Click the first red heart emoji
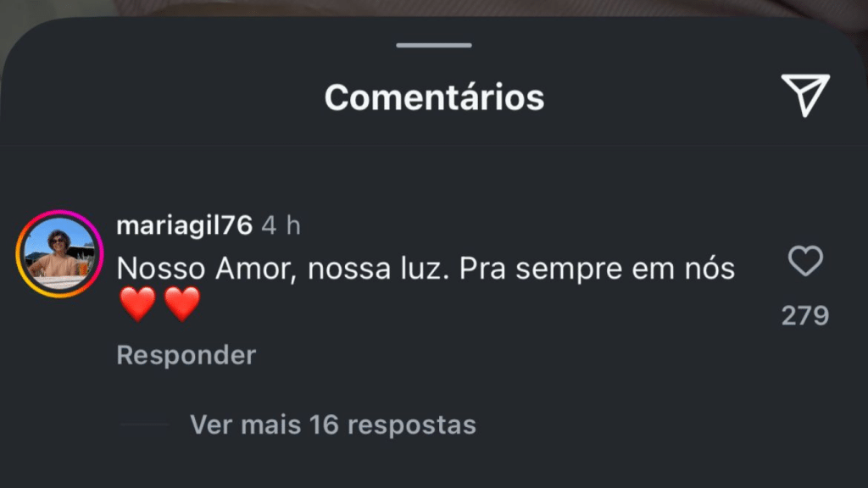868x488 pixels. pos(138,304)
